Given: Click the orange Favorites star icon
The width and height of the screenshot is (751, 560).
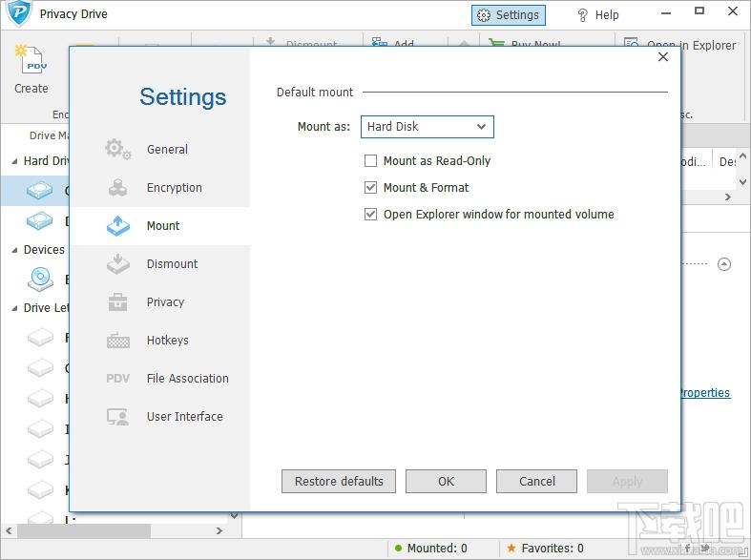Looking at the screenshot, I should [x=511, y=548].
